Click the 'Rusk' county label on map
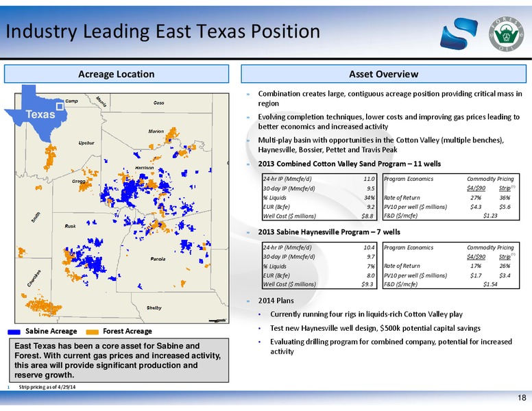532x411 pixels. (70, 226)
